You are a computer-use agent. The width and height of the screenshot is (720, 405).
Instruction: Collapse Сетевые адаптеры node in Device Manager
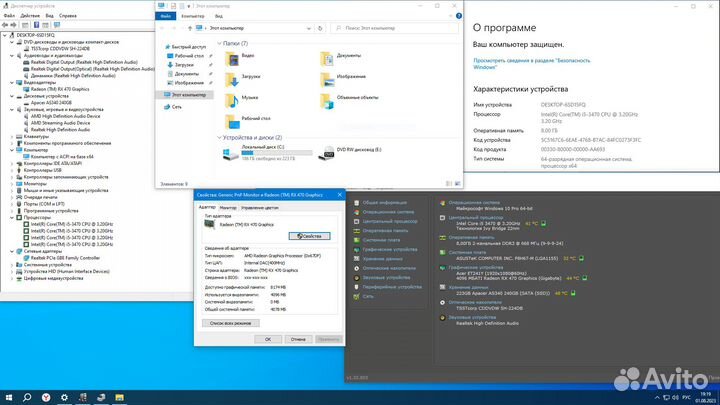[12, 251]
